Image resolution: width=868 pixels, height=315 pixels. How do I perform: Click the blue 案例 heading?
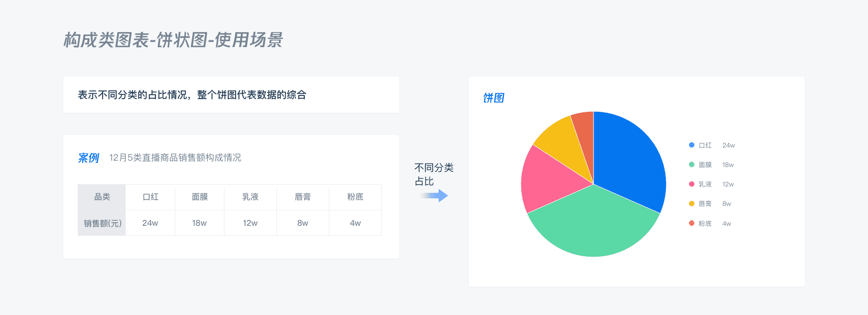click(88, 158)
